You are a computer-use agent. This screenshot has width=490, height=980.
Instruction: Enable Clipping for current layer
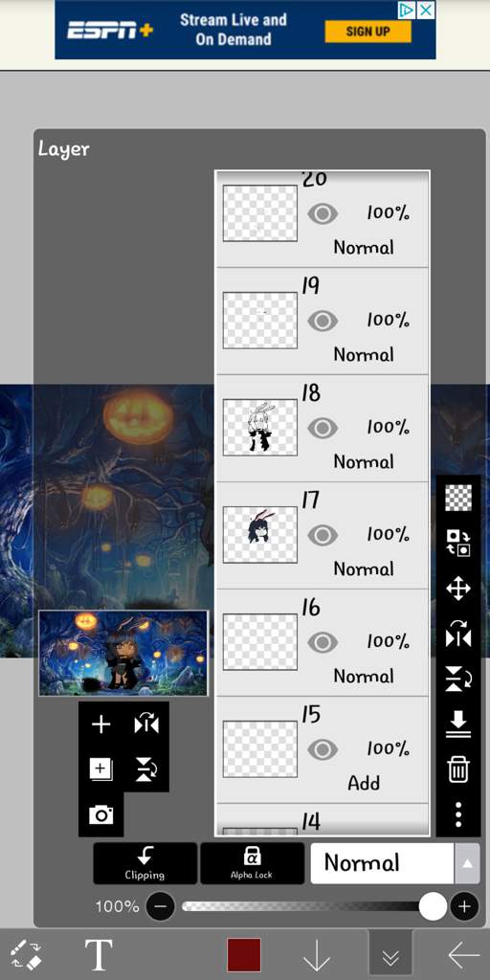point(145,863)
